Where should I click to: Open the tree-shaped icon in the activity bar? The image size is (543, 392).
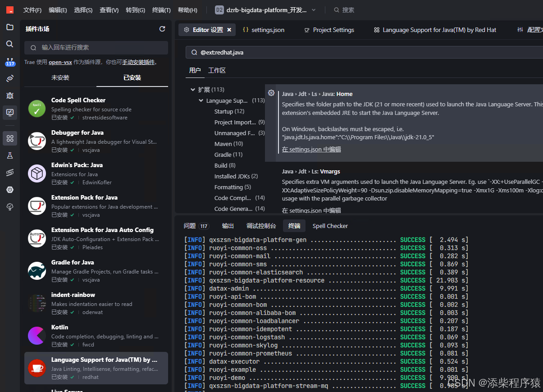[10, 207]
